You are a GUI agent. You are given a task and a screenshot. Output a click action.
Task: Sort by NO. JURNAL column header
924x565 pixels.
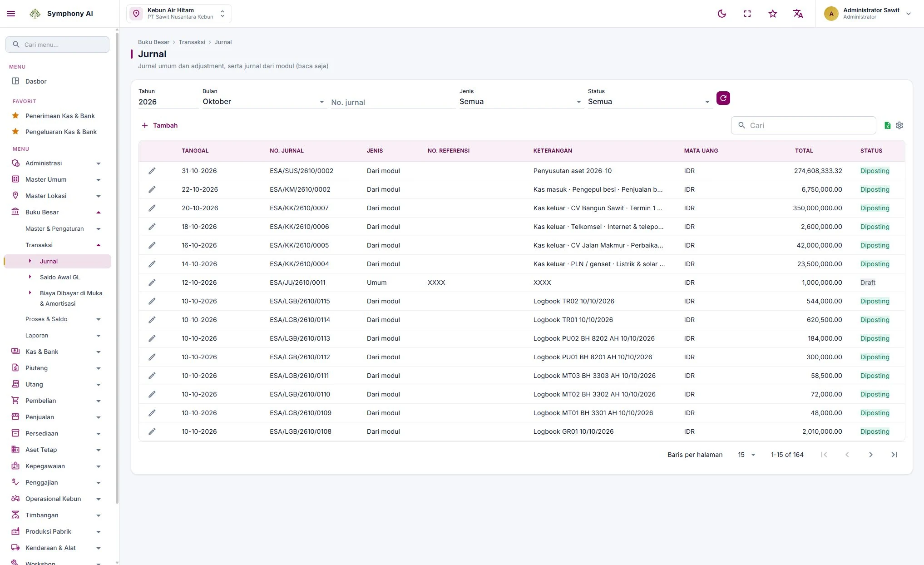click(x=287, y=151)
